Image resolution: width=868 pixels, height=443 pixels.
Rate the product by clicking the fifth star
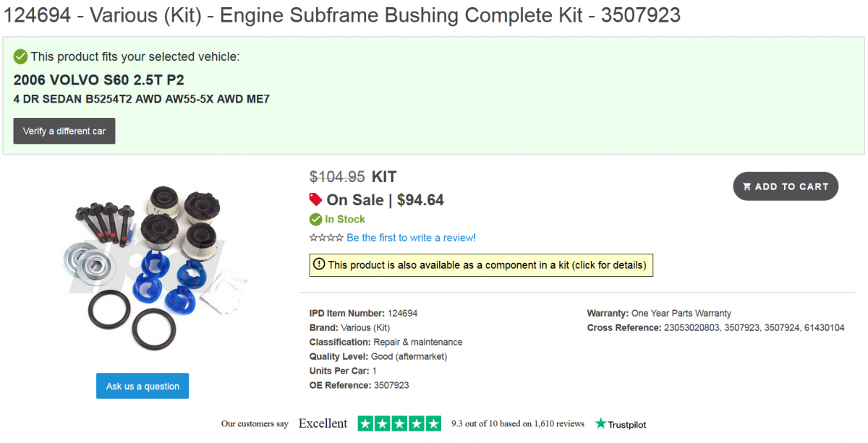point(338,237)
